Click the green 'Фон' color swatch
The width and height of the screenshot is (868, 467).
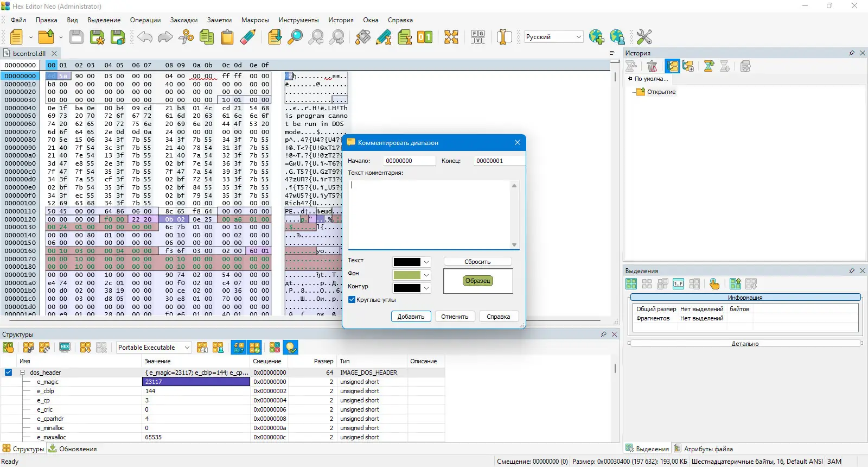[407, 275]
